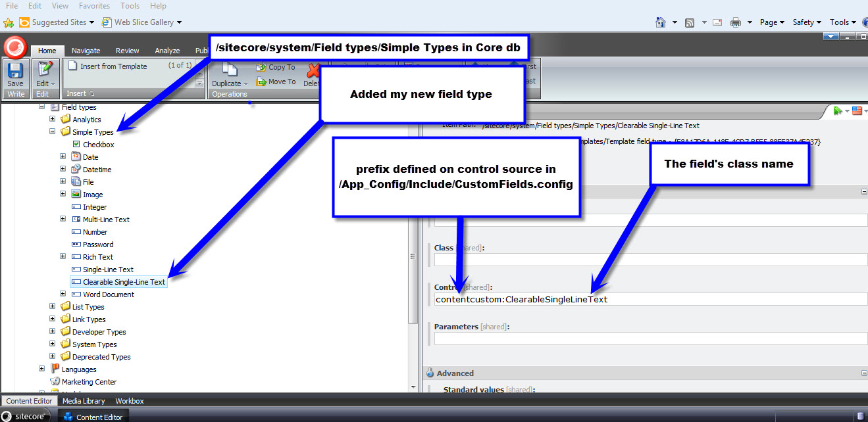The height and width of the screenshot is (422, 868).
Task: Expand the List Types folder
Action: click(53, 307)
